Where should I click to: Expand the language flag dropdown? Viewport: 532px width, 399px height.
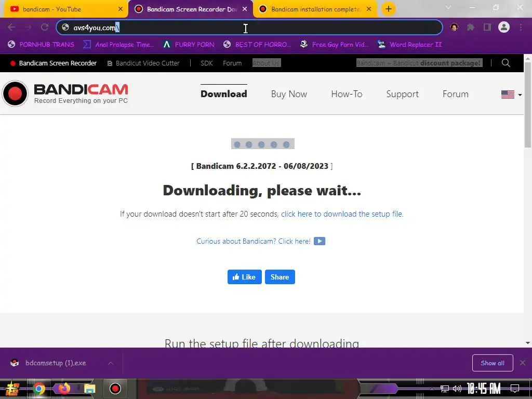coord(511,95)
